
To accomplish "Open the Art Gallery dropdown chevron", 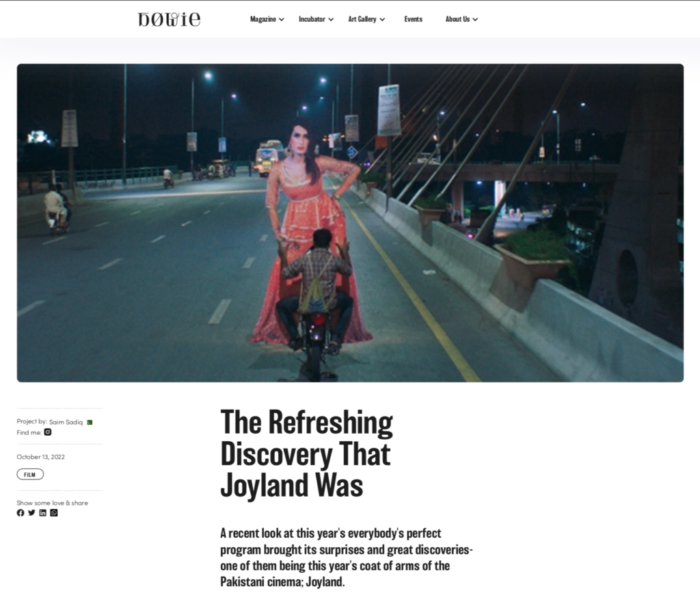I will click(382, 20).
